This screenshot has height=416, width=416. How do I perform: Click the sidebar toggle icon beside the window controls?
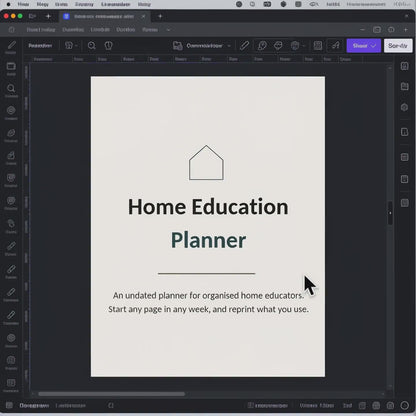tap(32, 16)
